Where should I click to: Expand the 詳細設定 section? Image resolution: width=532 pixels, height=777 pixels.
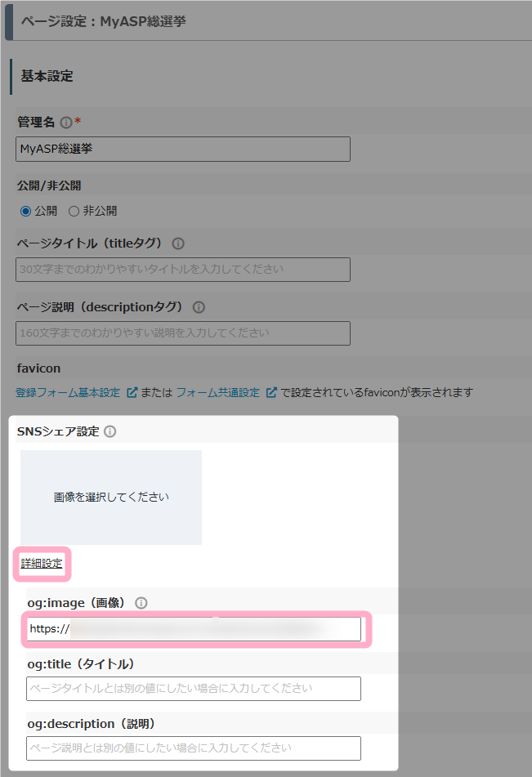point(42,564)
